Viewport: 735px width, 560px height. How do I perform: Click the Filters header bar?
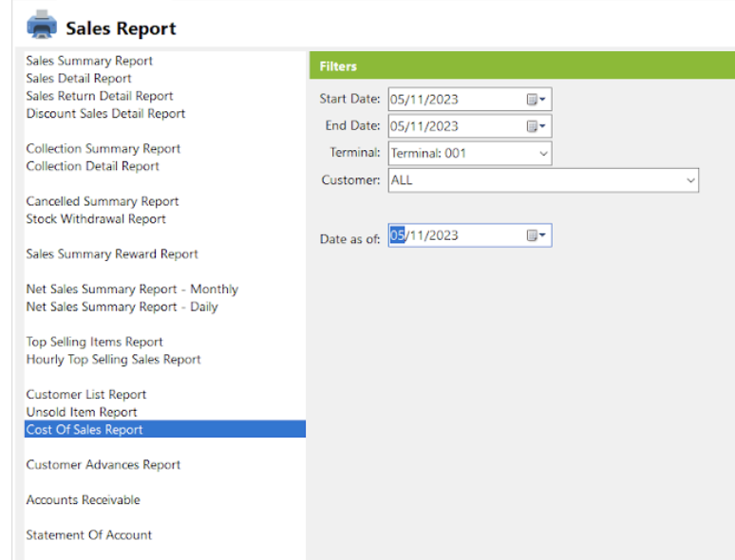pos(522,65)
